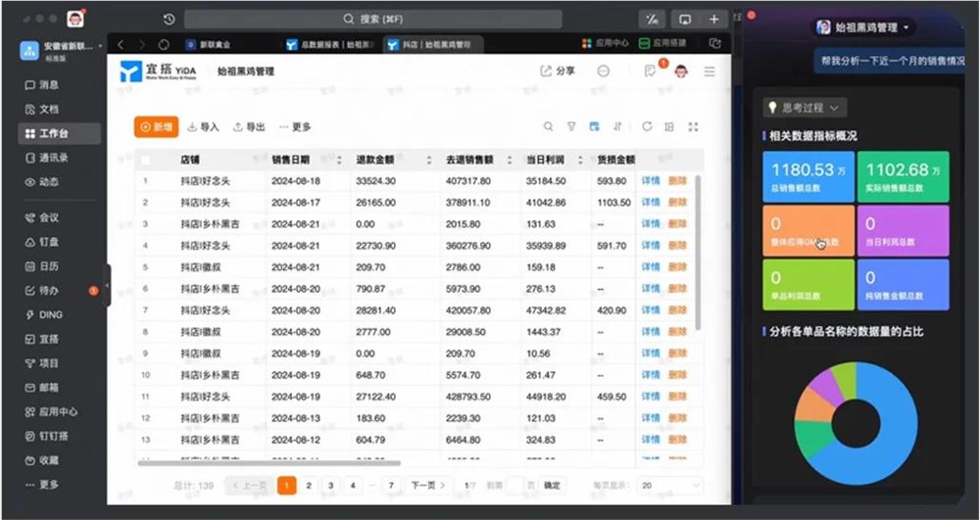Open 消息 in the DingTalk sidebar
The image size is (980, 520).
tap(42, 85)
